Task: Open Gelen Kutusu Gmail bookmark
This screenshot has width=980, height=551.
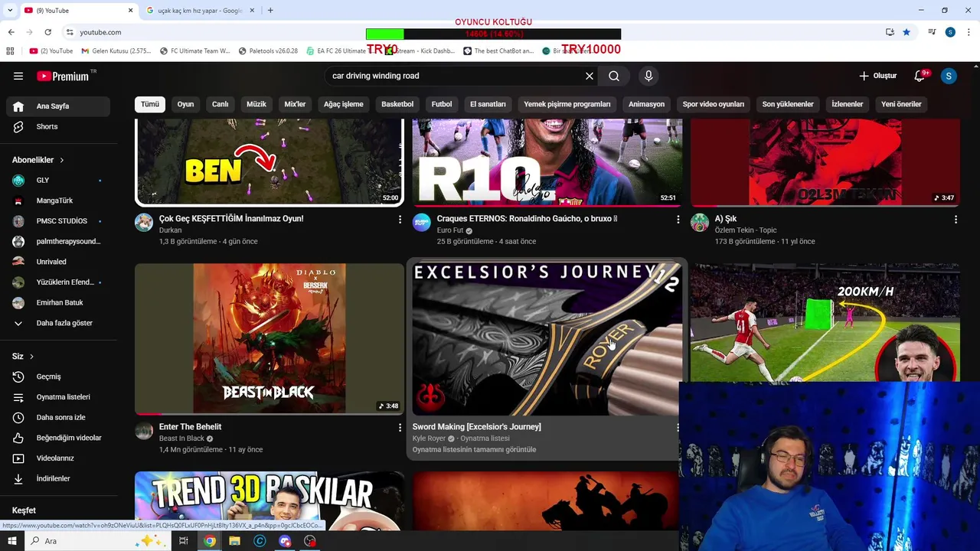Action: coord(116,51)
